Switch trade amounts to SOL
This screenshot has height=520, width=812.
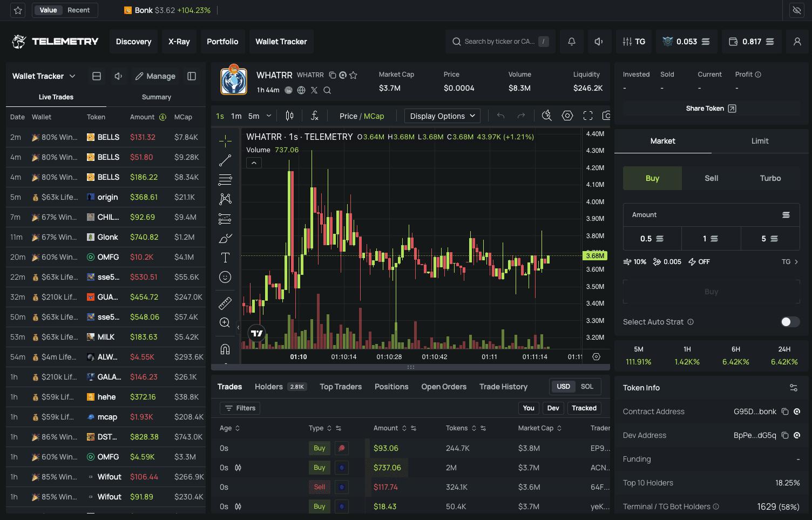(x=587, y=387)
